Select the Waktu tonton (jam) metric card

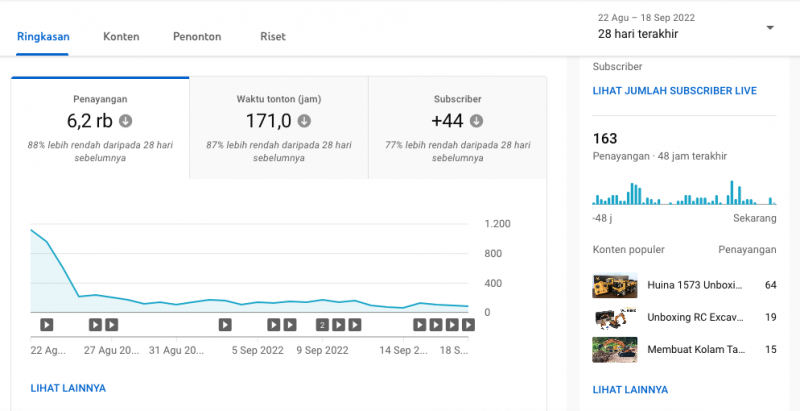click(x=278, y=128)
